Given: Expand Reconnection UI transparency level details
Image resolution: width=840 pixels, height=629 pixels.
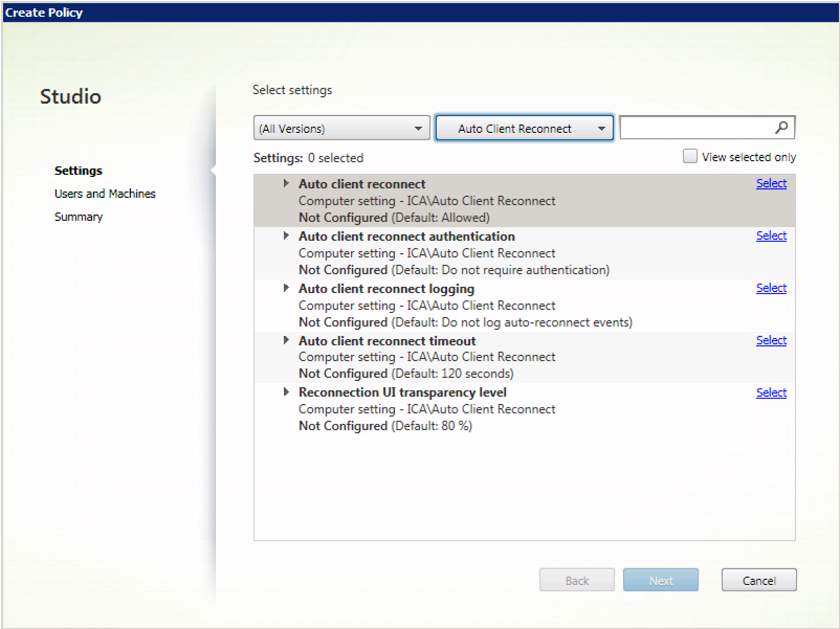Looking at the screenshot, I should (286, 392).
